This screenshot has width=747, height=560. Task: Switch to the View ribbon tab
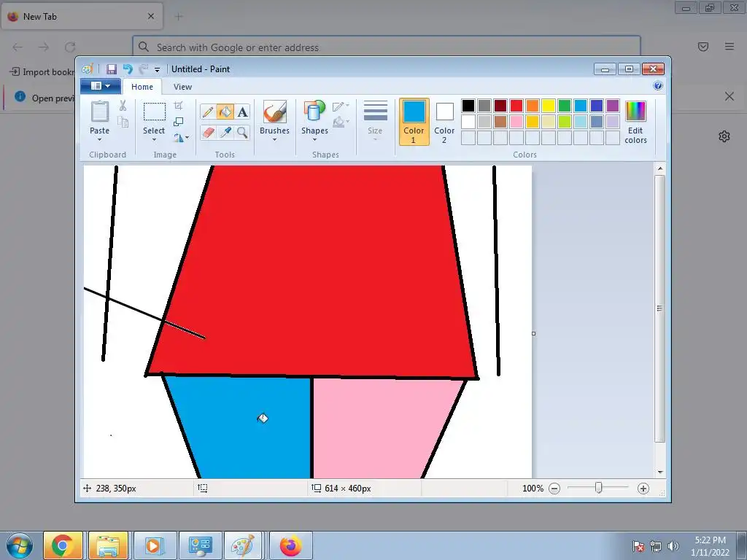[182, 87]
